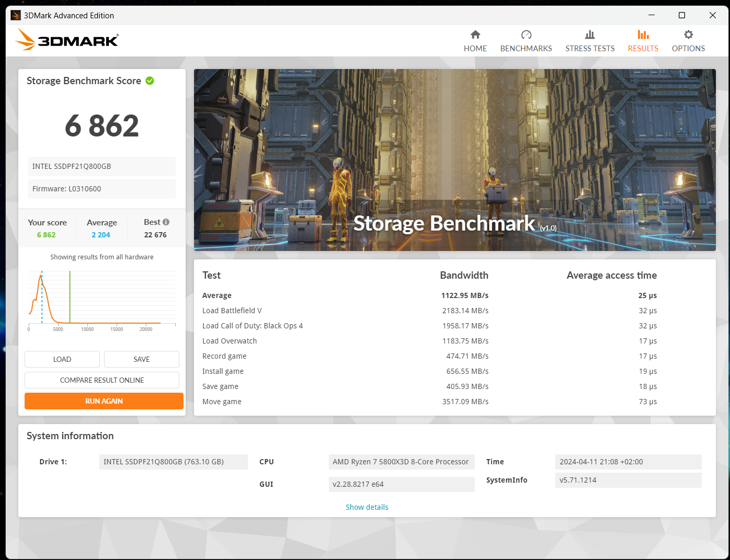This screenshot has height=560, width=730.
Task: Click the Best score value 22 676
Action: click(155, 235)
